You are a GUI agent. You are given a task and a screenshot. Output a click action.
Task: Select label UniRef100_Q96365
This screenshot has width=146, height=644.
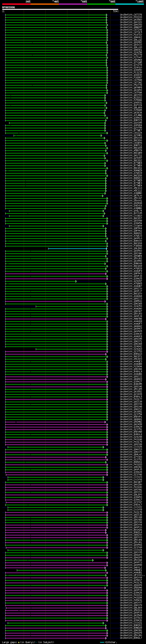pyautogui.click(x=131, y=304)
